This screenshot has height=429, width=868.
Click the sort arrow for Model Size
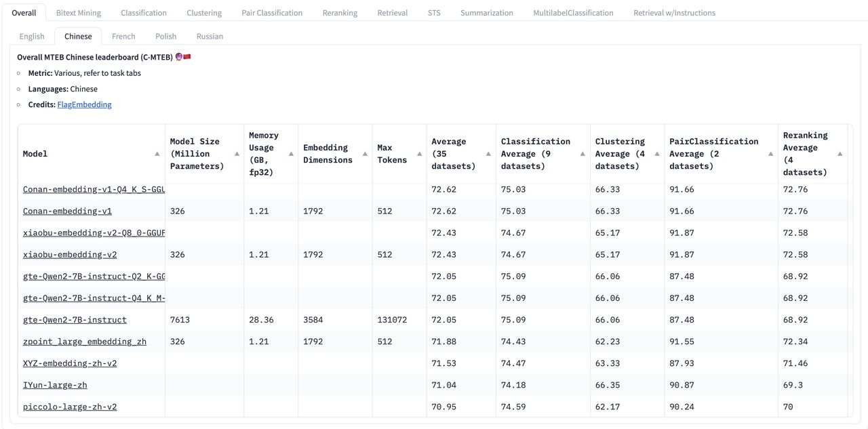[x=237, y=154]
